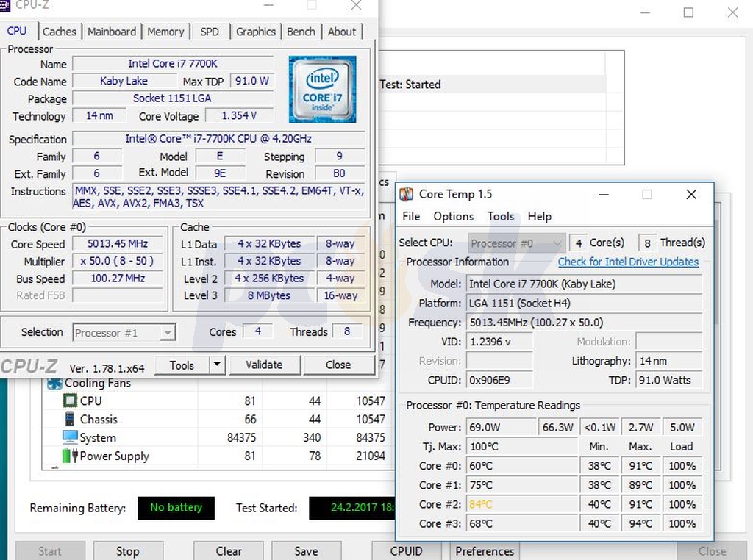Click the Max TDP 91.0 W field

(251, 81)
